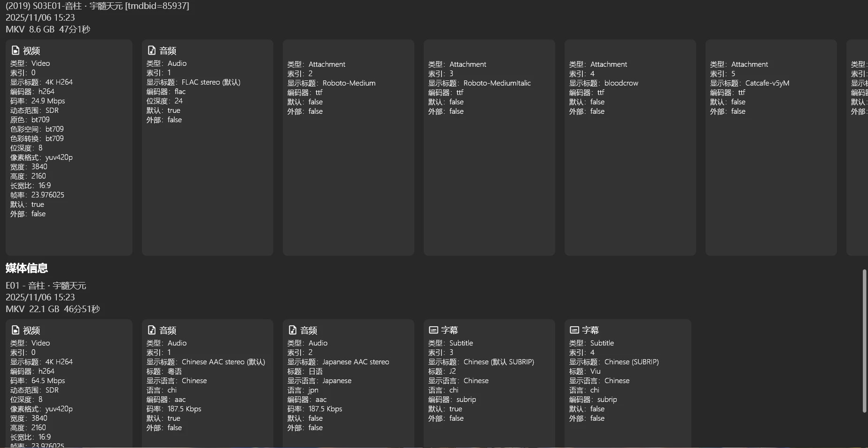
Task: Click the video icon in the 24.9 Mbps video card
Action: [15, 50]
